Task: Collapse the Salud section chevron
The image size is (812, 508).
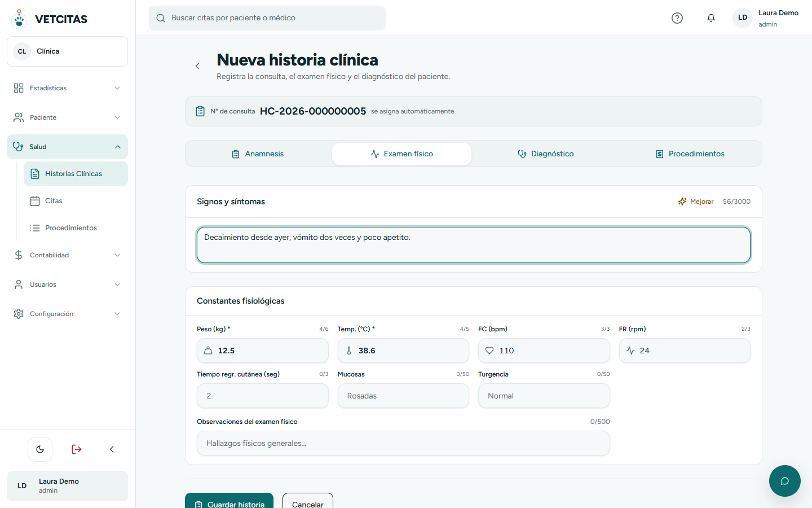Action: (x=118, y=147)
